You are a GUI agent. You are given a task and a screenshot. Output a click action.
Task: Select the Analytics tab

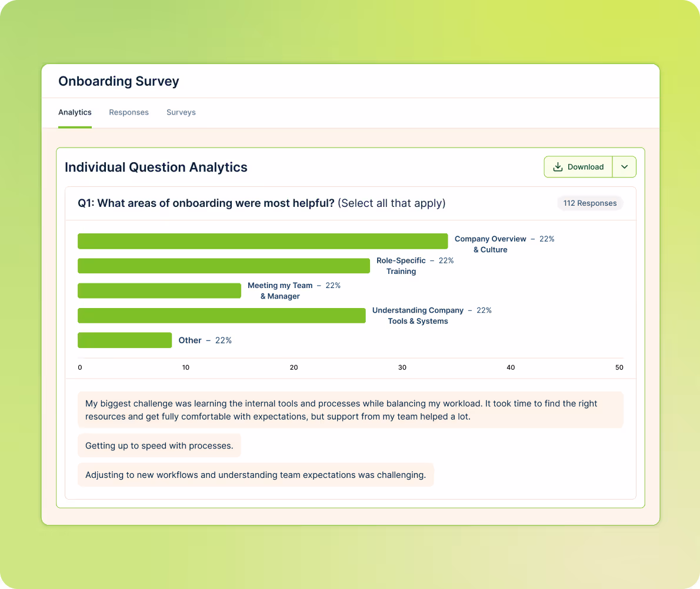pos(75,112)
